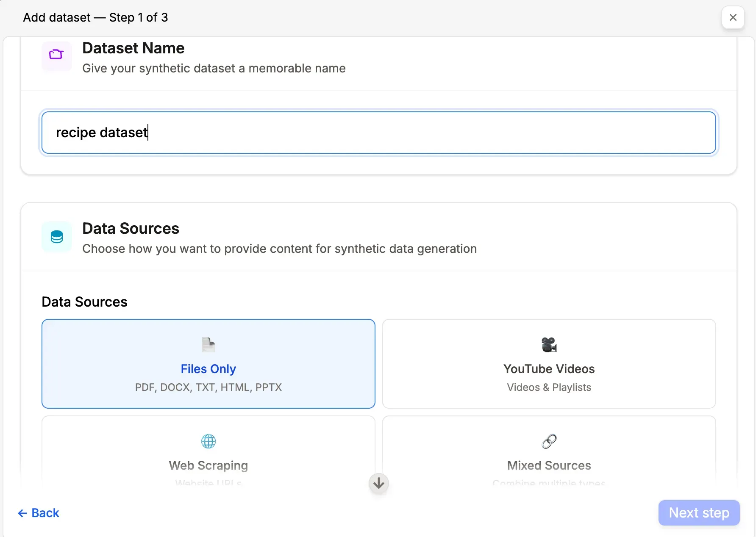Click the chain link icon on Mixed Sources
The width and height of the screenshot is (756, 537).
pyautogui.click(x=549, y=441)
